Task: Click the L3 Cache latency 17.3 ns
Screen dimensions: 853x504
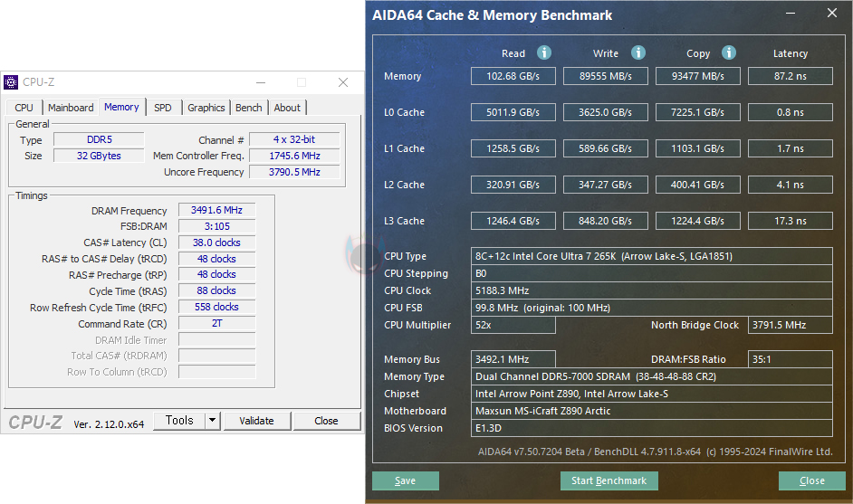Action: pos(791,221)
